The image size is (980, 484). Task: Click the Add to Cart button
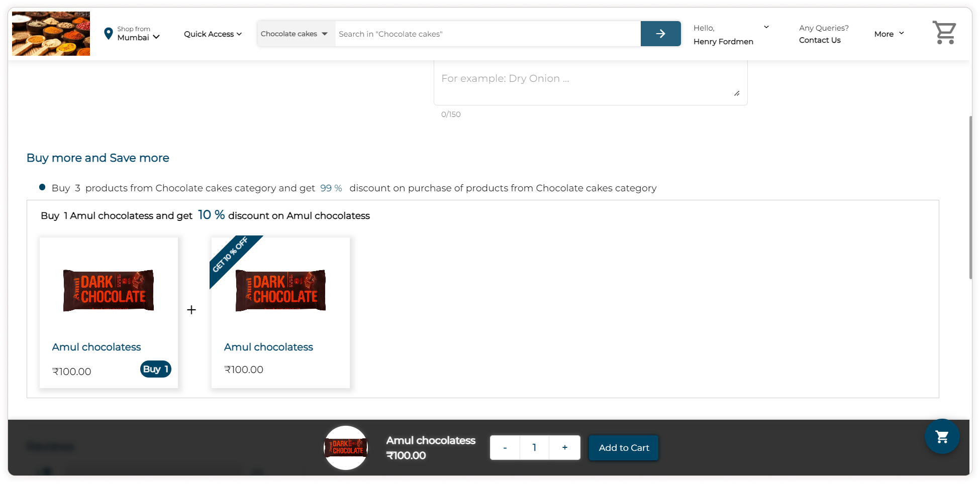pyautogui.click(x=623, y=447)
